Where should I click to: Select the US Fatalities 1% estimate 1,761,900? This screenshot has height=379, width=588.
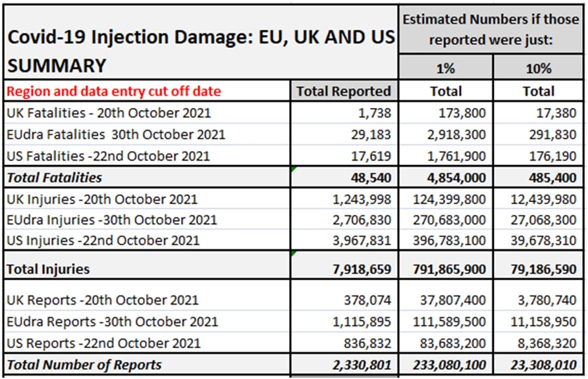click(452, 156)
